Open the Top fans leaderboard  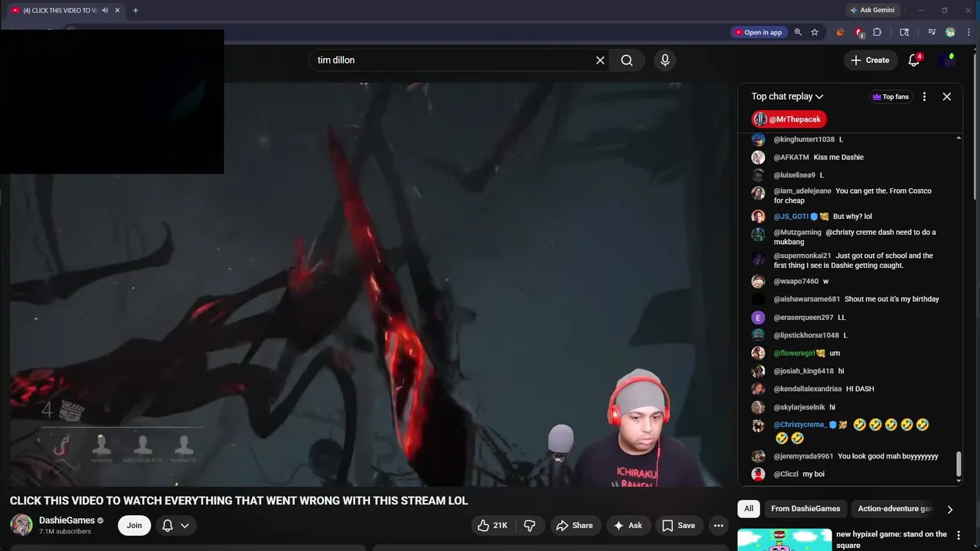pyautogui.click(x=890, y=96)
